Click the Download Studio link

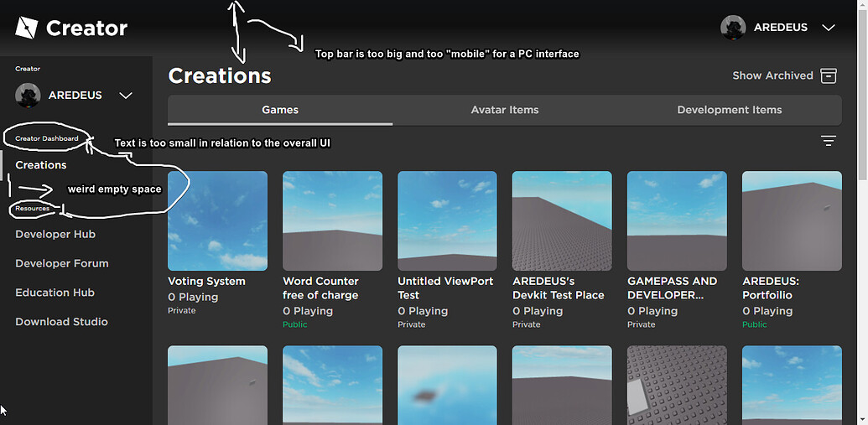point(61,322)
